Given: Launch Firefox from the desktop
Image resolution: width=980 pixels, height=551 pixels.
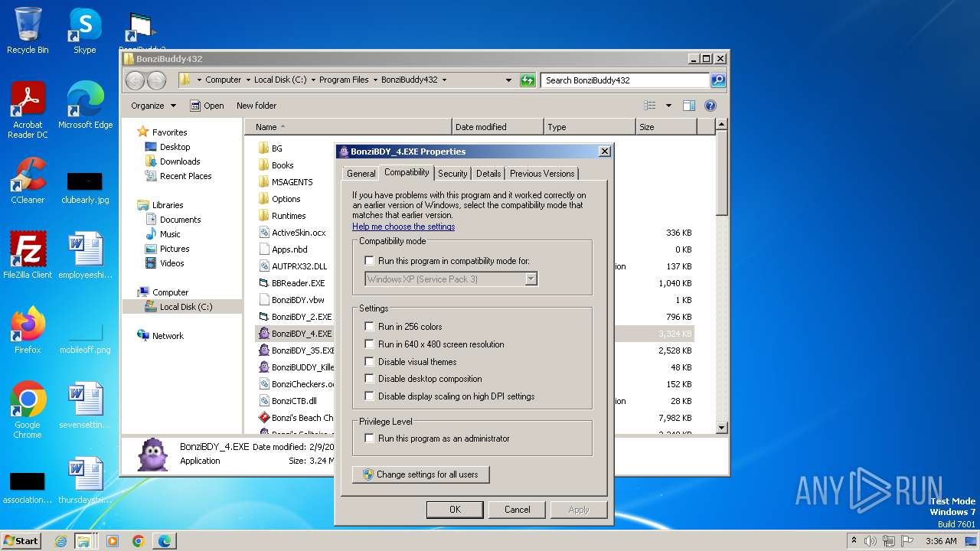Looking at the screenshot, I should click(x=28, y=330).
